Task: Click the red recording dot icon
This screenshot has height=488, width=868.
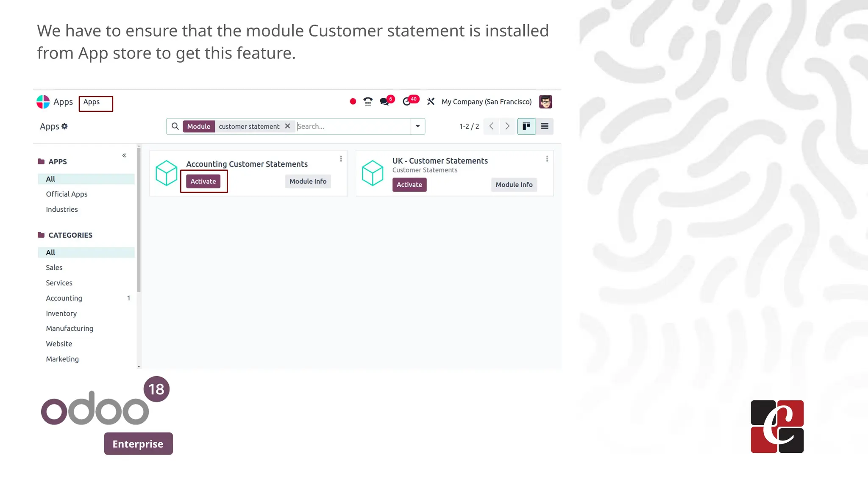Action: (353, 102)
